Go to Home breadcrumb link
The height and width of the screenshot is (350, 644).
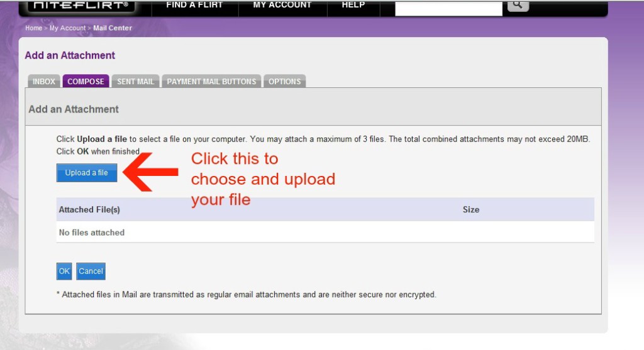click(34, 28)
